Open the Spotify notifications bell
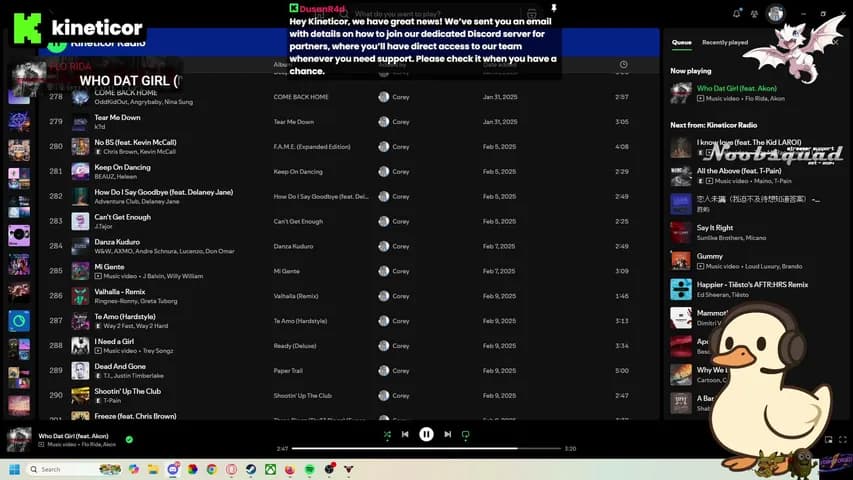This screenshot has width=853, height=480. [736, 14]
